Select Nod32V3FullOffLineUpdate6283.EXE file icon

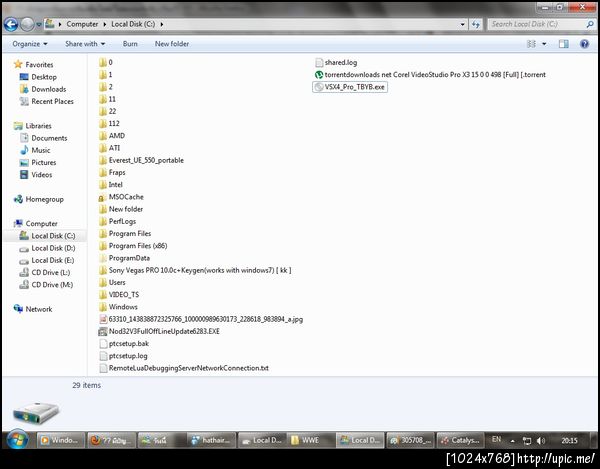point(103,332)
